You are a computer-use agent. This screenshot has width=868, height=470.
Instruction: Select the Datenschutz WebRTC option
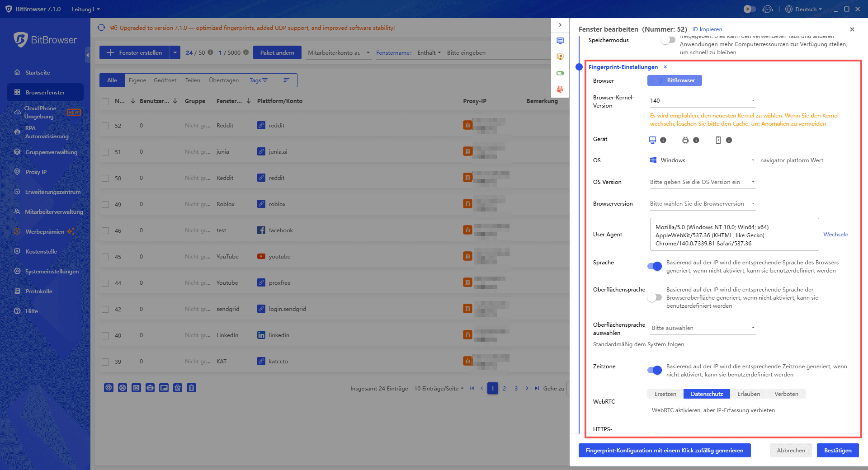point(706,394)
